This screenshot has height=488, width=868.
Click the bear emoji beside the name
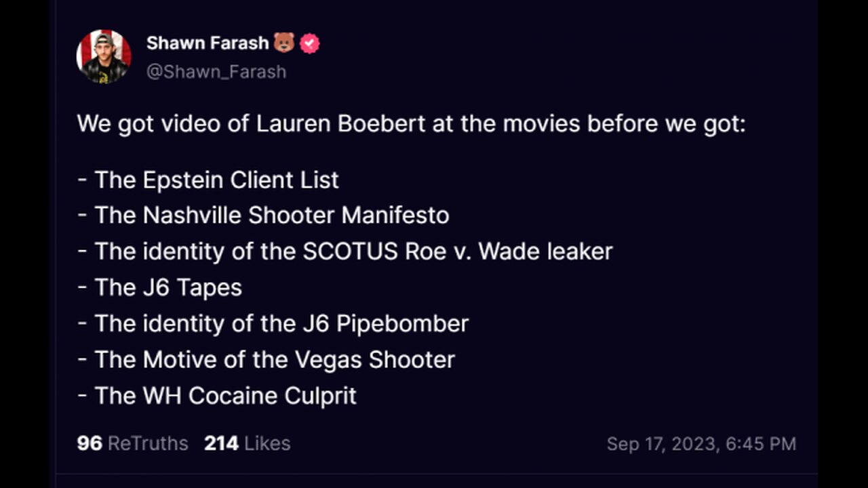pos(284,43)
